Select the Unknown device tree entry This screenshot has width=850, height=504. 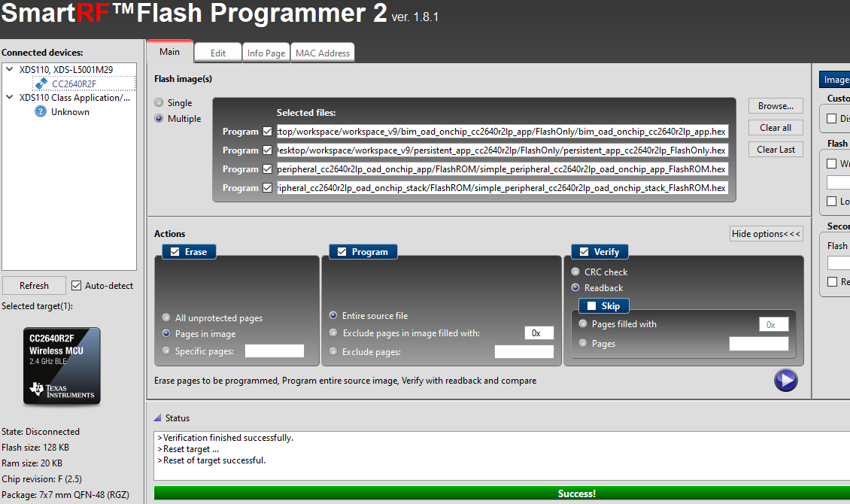[x=70, y=111]
